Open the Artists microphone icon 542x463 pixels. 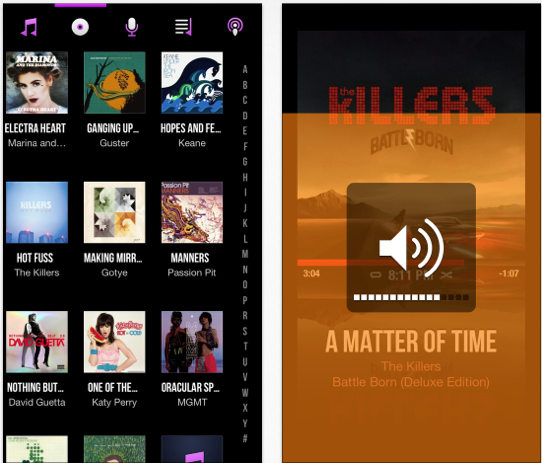132,27
